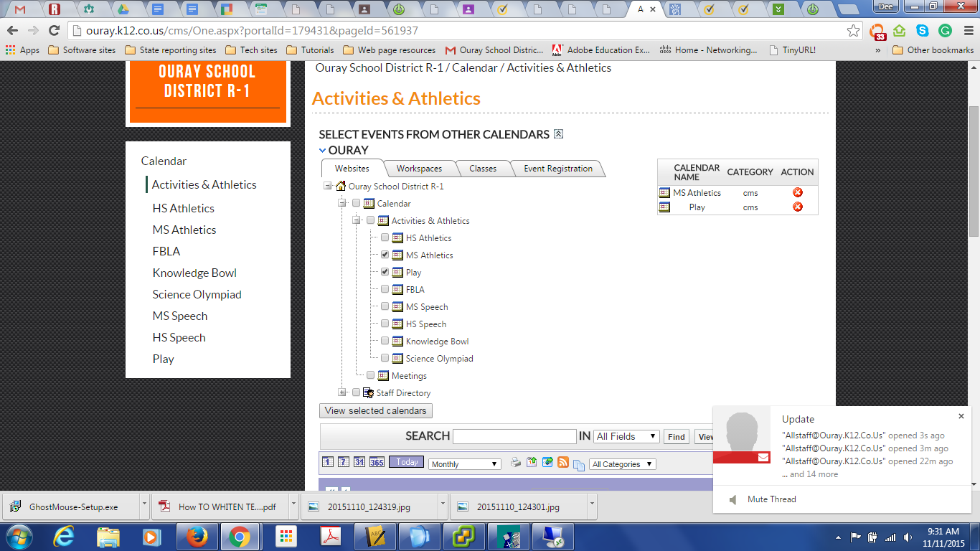Open Firefox from the Windows taskbar
Image resolution: width=980 pixels, height=551 pixels.
point(196,537)
